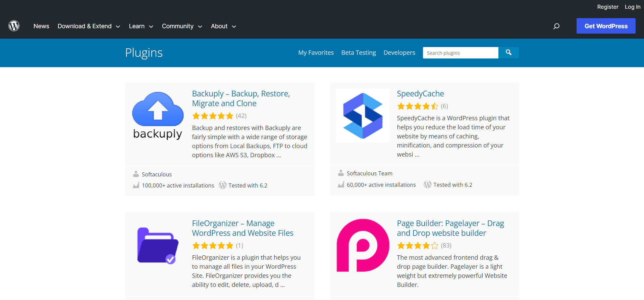The height and width of the screenshot is (300, 644).
Task: Open the site search magnifier icon
Action: (x=556, y=26)
